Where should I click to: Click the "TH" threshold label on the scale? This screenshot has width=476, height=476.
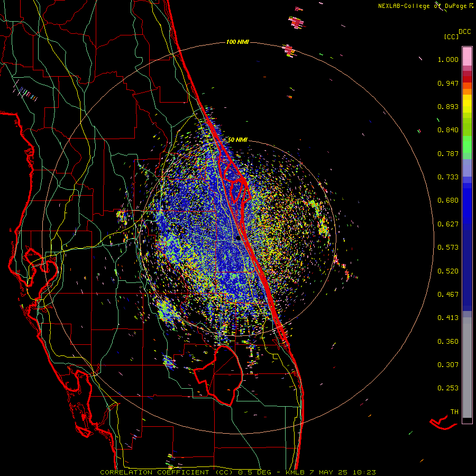click(x=454, y=412)
